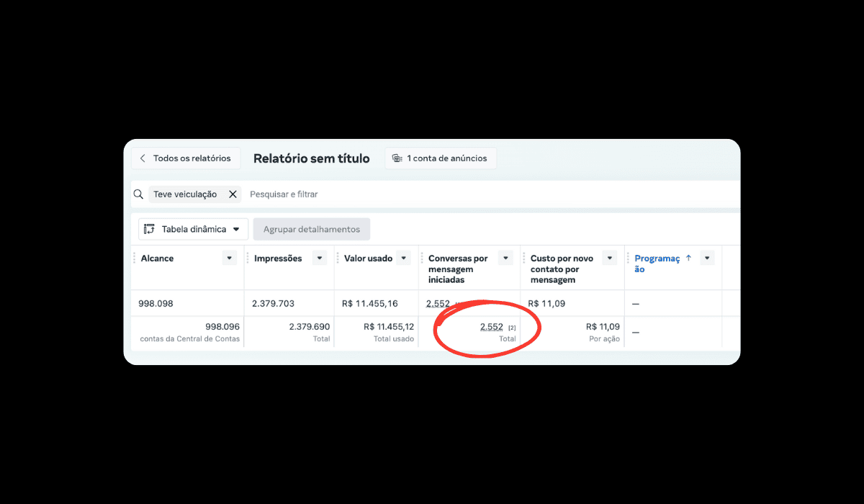Click the sort arrow next to Programação
Viewport: 864px width, 504px height.
(688, 258)
